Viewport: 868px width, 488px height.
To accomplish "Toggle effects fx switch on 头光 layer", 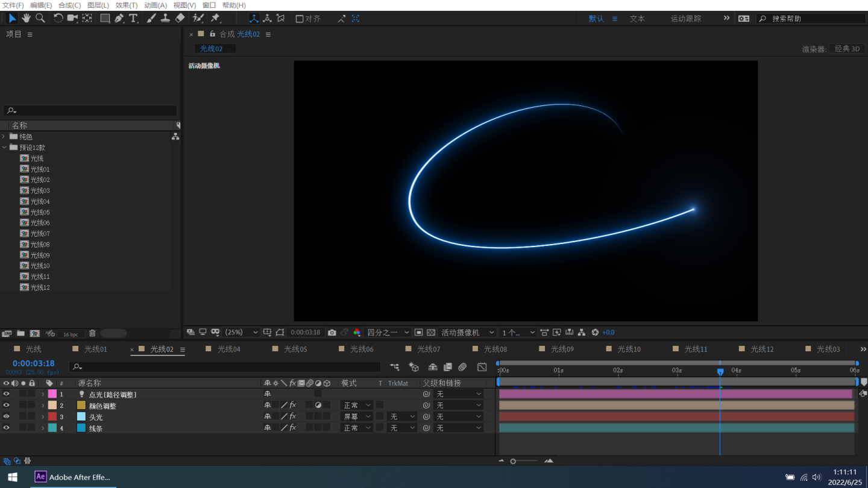I will point(292,416).
